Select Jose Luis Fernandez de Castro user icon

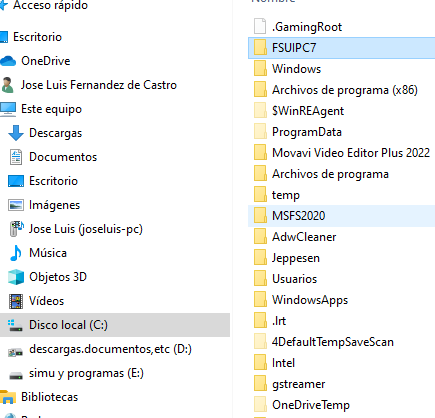coord(7,85)
